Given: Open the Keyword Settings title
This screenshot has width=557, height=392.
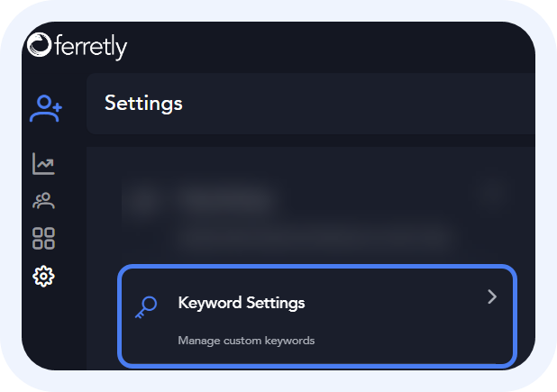Looking at the screenshot, I should [x=242, y=303].
